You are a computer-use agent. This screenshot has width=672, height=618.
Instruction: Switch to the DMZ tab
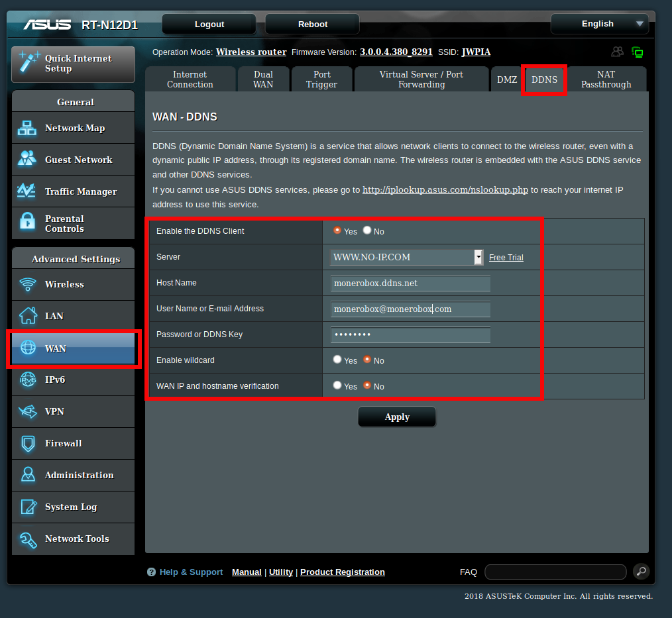tap(507, 79)
